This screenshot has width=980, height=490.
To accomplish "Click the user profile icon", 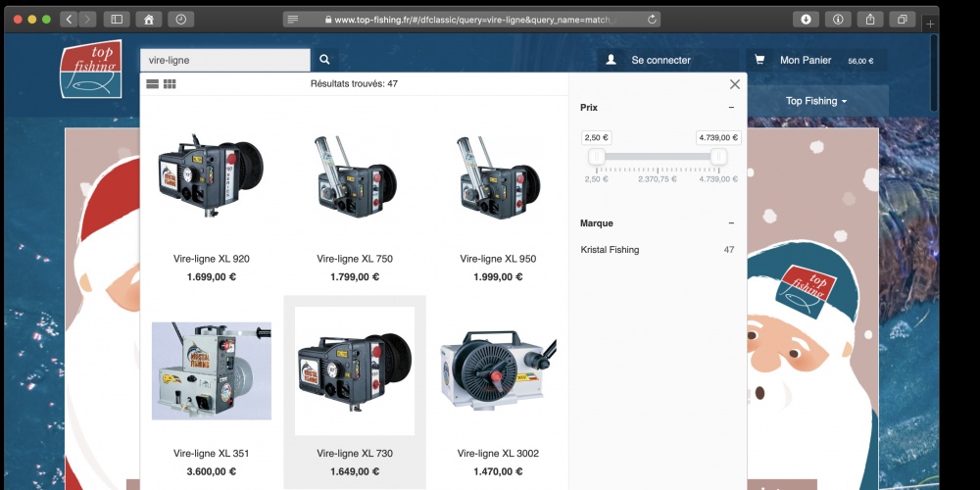I will coord(612,60).
